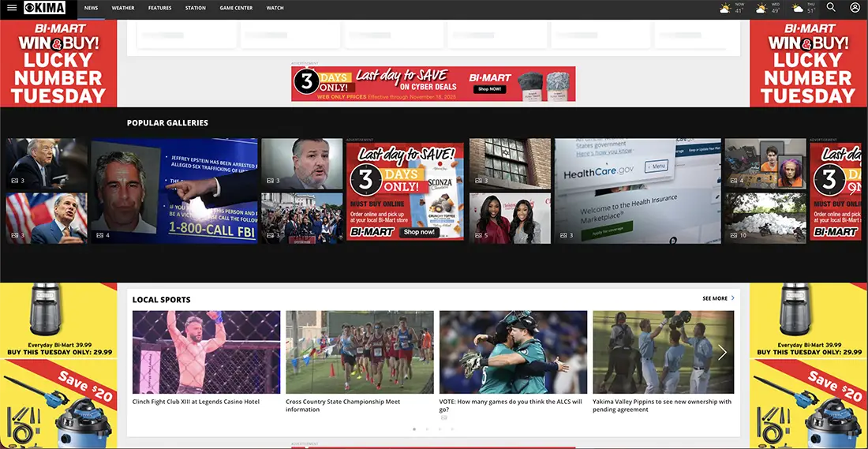Open the two women in red gallery
868x449 pixels.
click(510, 218)
